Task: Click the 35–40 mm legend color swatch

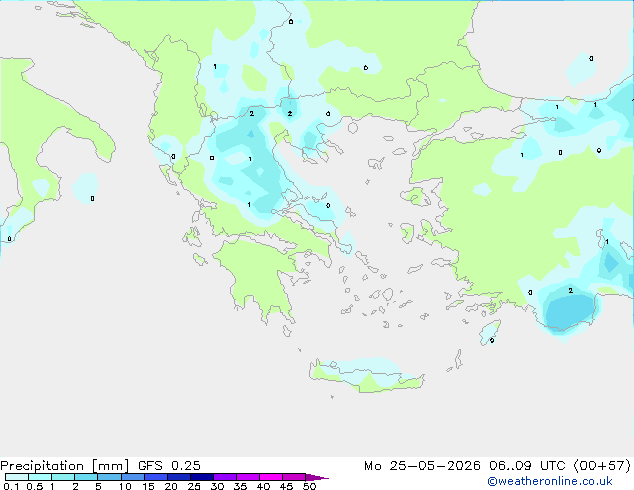Action: point(247,477)
